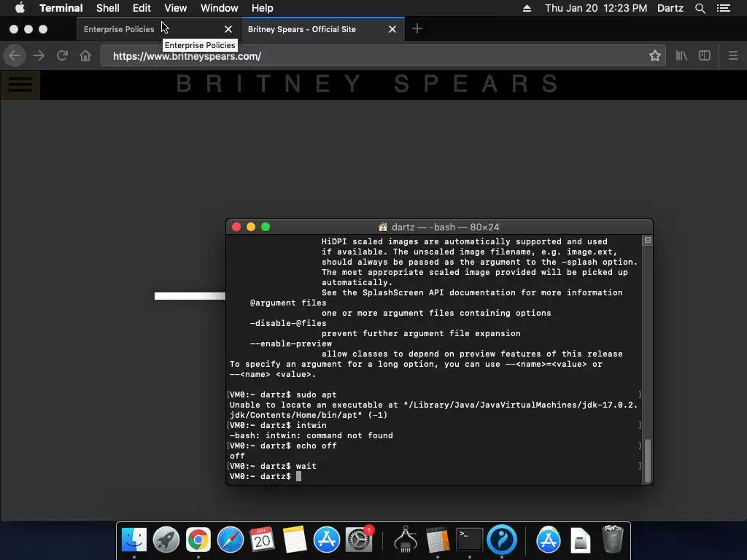
Task: Click the browser back arrow button
Action: coord(15,55)
